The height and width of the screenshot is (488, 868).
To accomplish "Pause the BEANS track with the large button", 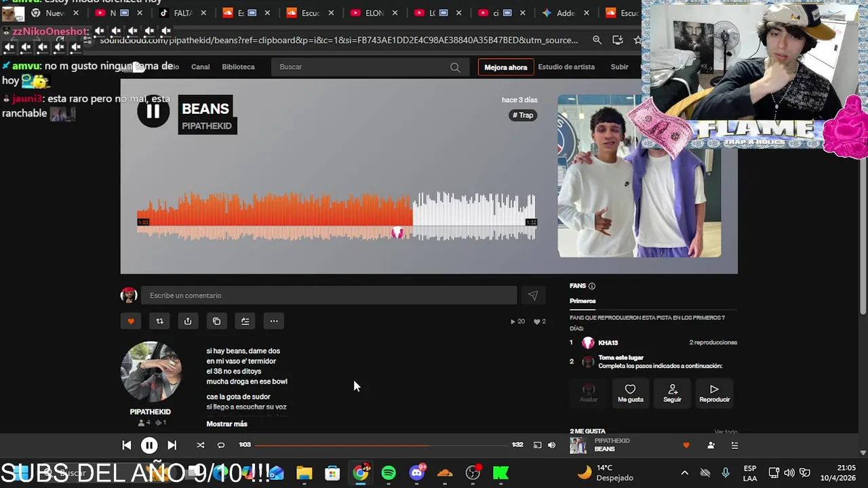I will 153,112.
